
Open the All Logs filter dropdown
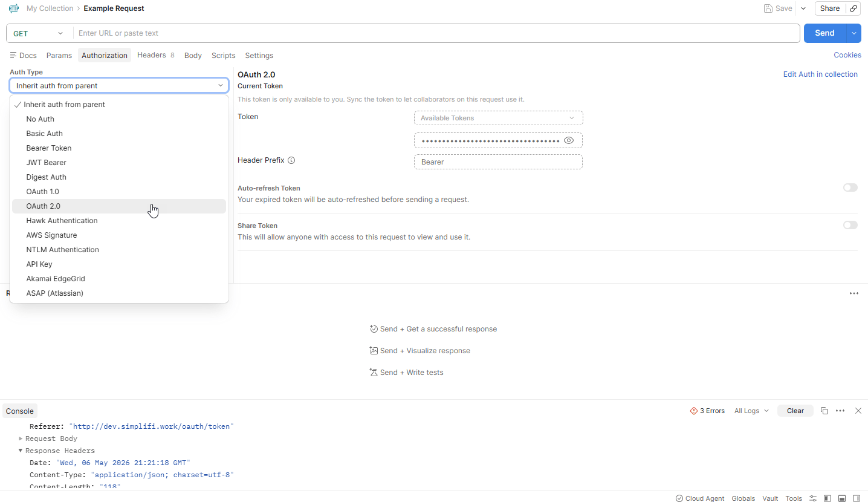[x=751, y=411]
